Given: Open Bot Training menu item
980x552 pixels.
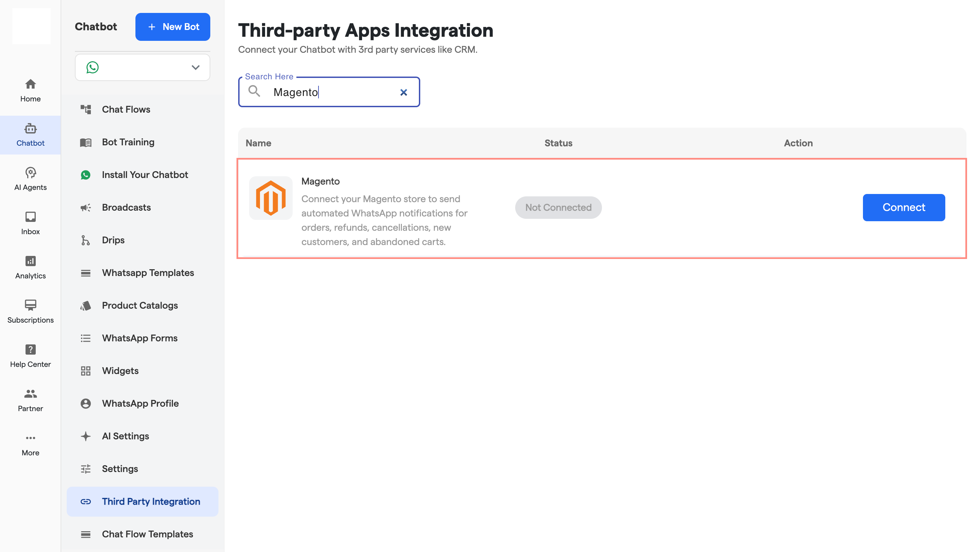Looking at the screenshot, I should (142, 142).
